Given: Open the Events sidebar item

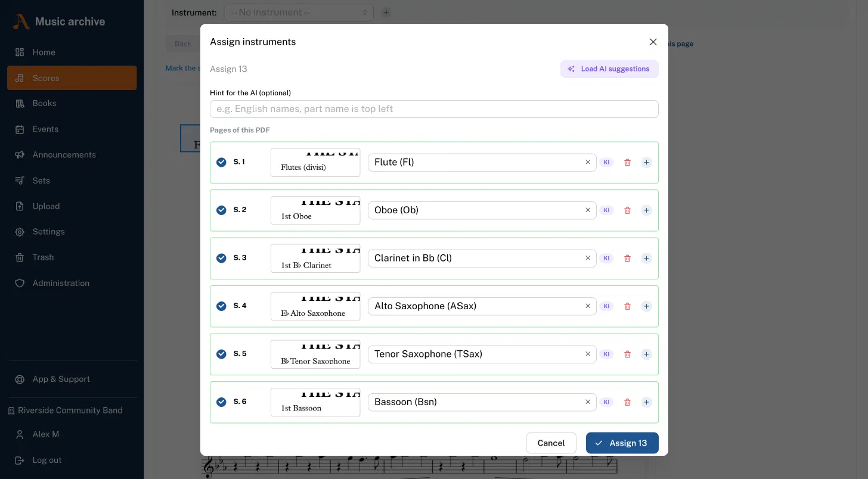Looking at the screenshot, I should (72, 129).
